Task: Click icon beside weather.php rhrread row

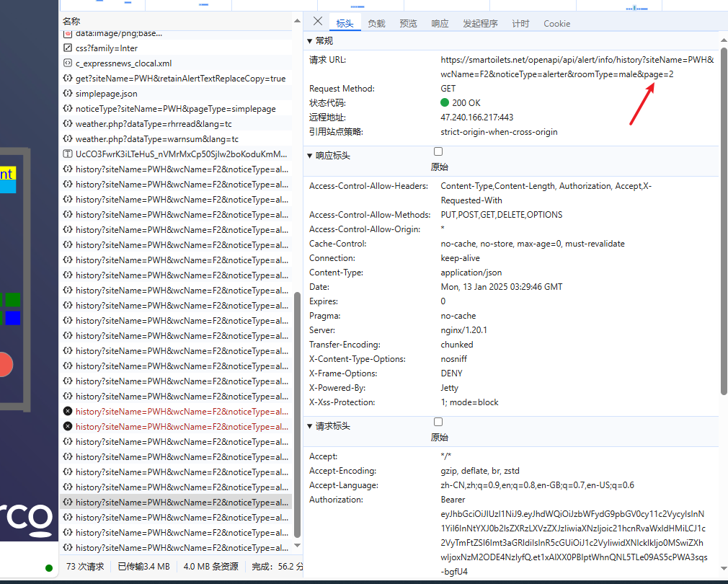Action: coord(68,123)
